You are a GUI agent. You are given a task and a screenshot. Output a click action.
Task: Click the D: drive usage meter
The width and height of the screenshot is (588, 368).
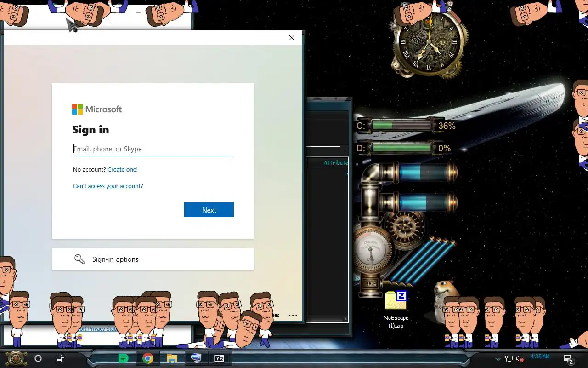pyautogui.click(x=401, y=148)
